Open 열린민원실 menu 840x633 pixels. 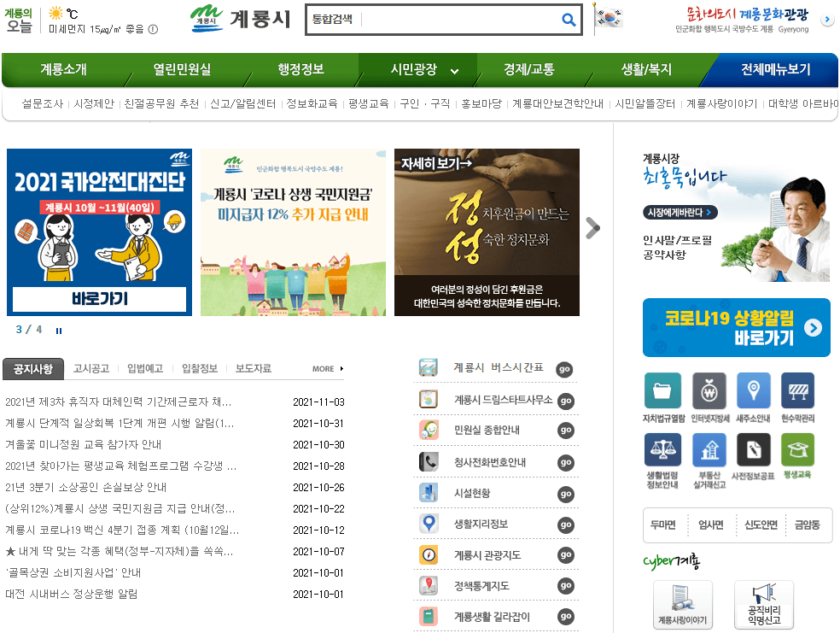pyautogui.click(x=182, y=69)
